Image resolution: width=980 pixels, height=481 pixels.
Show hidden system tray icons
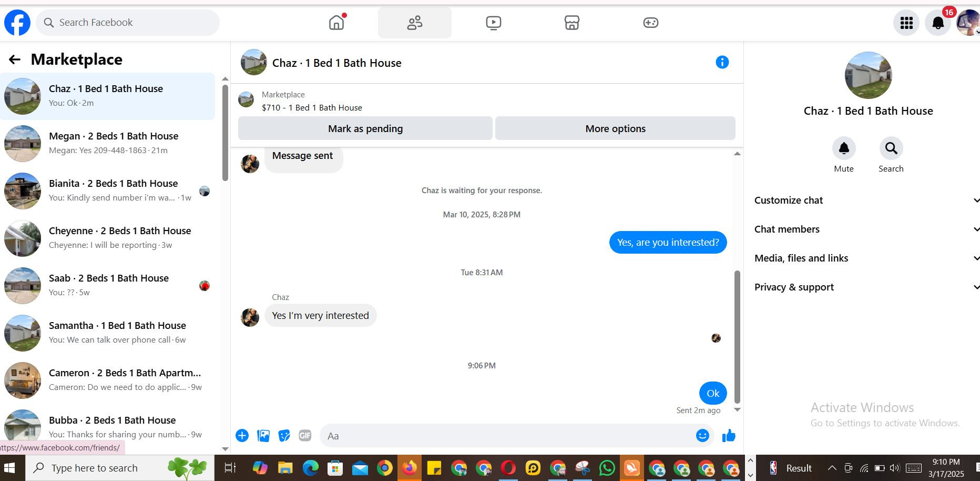[x=832, y=468]
